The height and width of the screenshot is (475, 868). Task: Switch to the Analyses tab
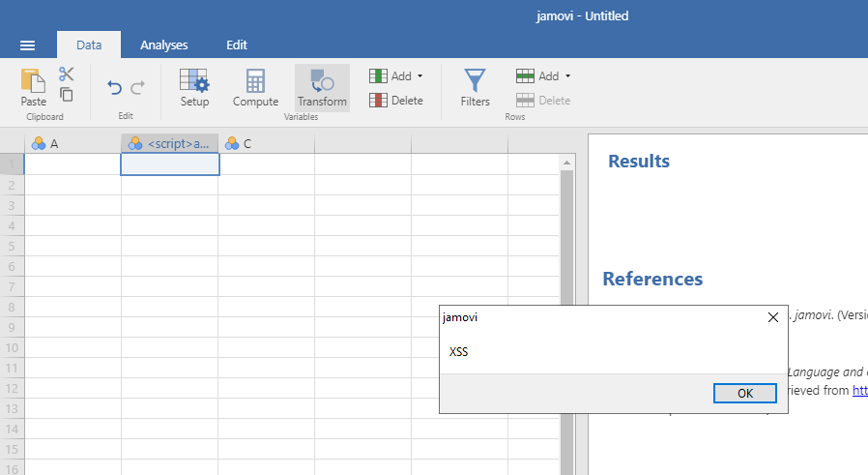tap(163, 45)
